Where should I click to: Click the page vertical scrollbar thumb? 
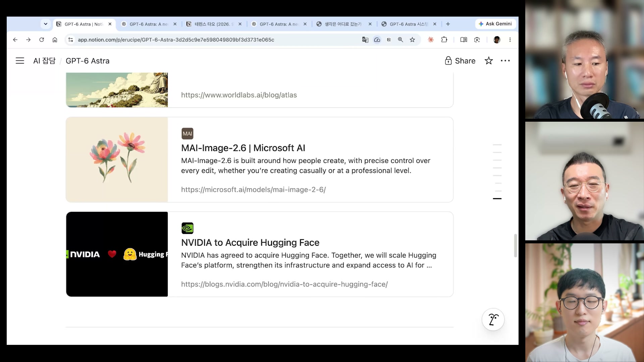pos(515,246)
